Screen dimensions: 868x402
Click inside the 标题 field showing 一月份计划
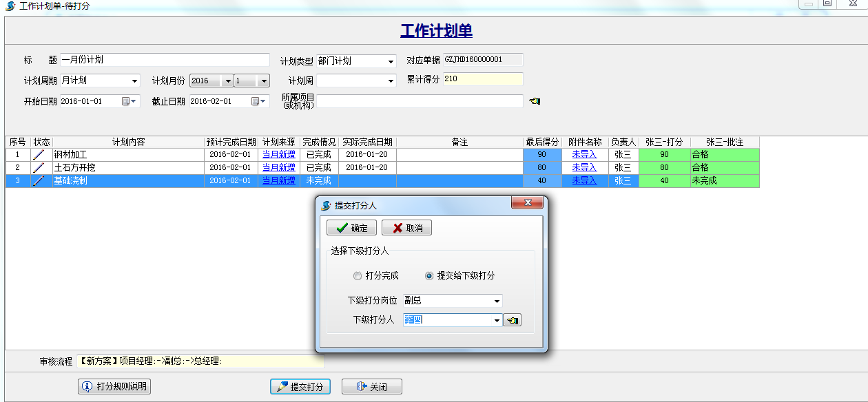click(165, 59)
